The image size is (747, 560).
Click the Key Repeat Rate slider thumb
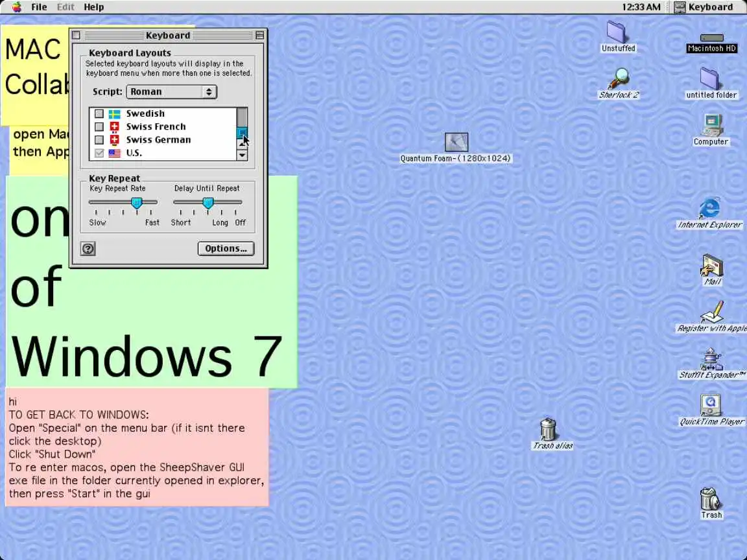click(x=137, y=204)
